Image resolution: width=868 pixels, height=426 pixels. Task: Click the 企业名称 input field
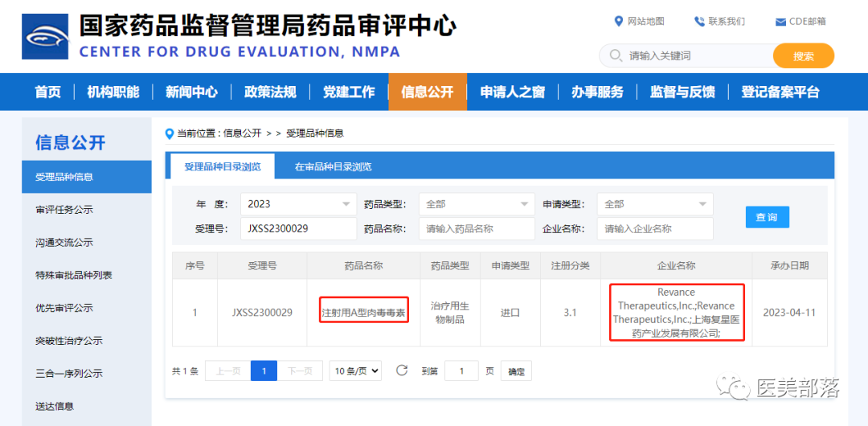[x=656, y=228]
